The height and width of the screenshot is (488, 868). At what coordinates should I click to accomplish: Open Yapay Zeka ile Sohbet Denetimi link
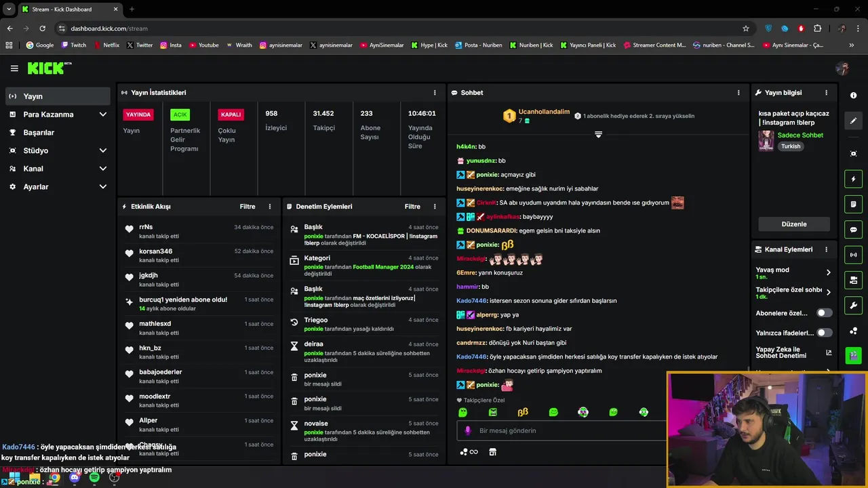[793, 353]
